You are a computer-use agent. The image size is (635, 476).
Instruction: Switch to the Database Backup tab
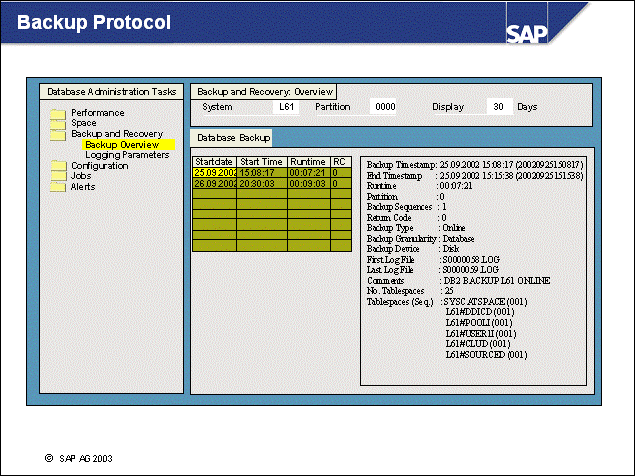(231, 137)
